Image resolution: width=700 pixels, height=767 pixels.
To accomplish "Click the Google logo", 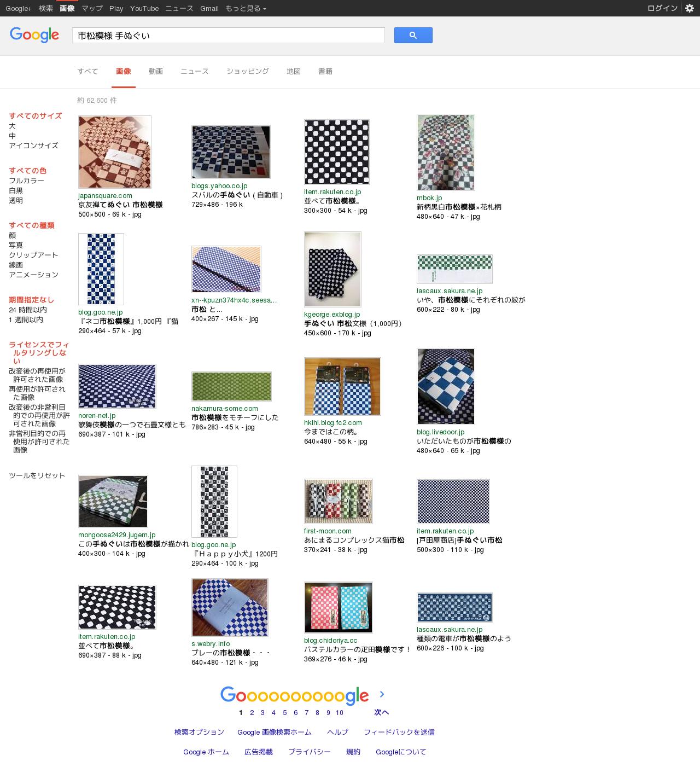I will 34,35.
